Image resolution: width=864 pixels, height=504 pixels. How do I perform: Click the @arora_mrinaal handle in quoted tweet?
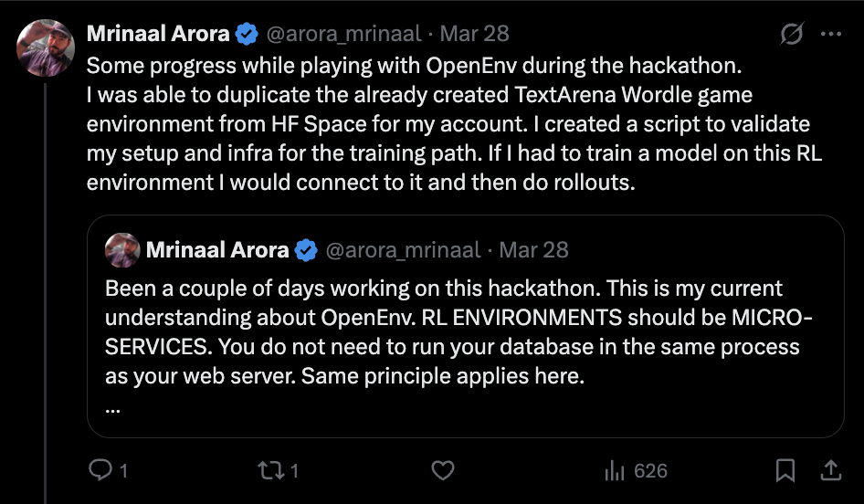click(x=403, y=249)
